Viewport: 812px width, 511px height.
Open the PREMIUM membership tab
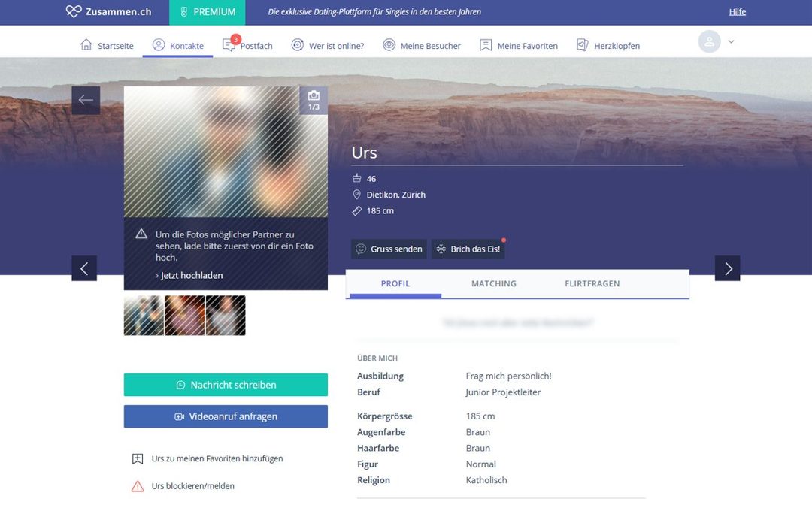tap(208, 12)
